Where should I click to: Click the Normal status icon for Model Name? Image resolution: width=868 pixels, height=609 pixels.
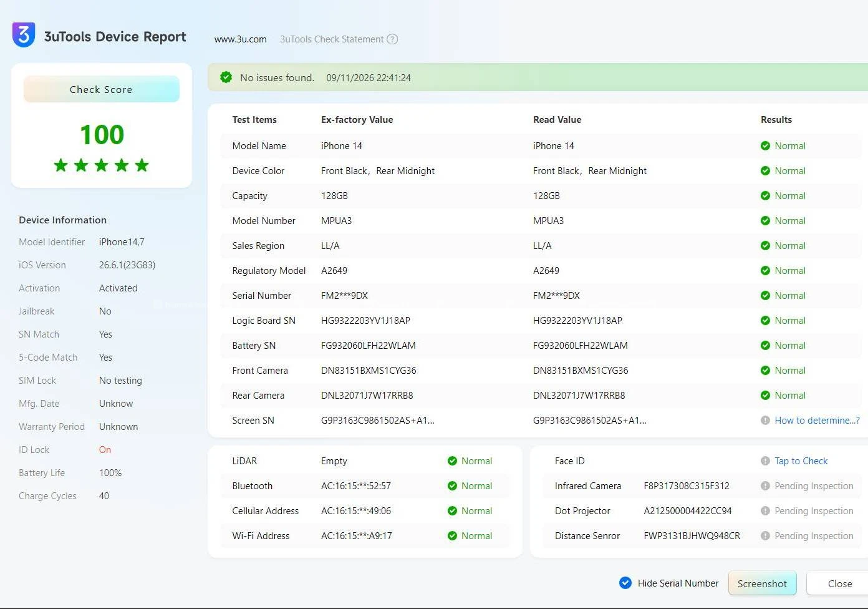point(765,146)
